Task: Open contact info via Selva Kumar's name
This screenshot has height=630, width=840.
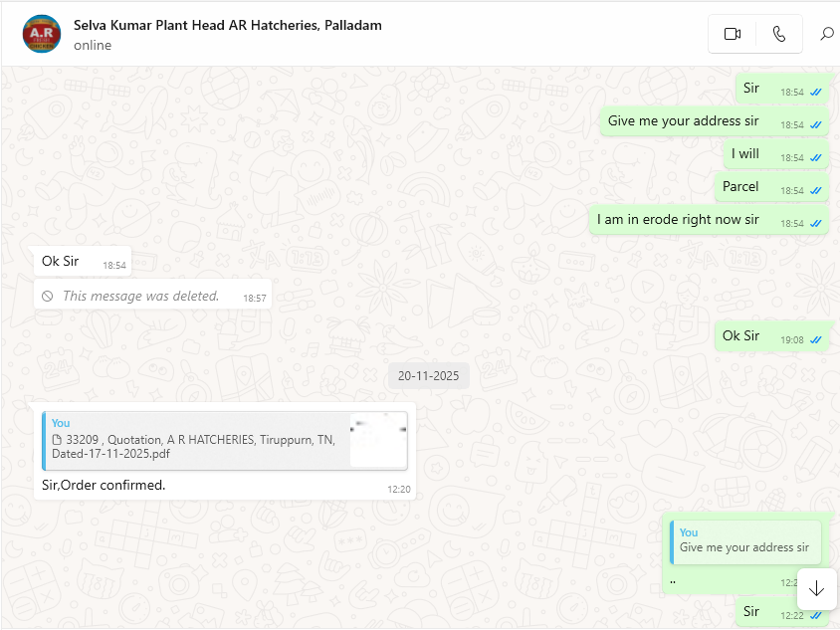Action: click(227, 25)
